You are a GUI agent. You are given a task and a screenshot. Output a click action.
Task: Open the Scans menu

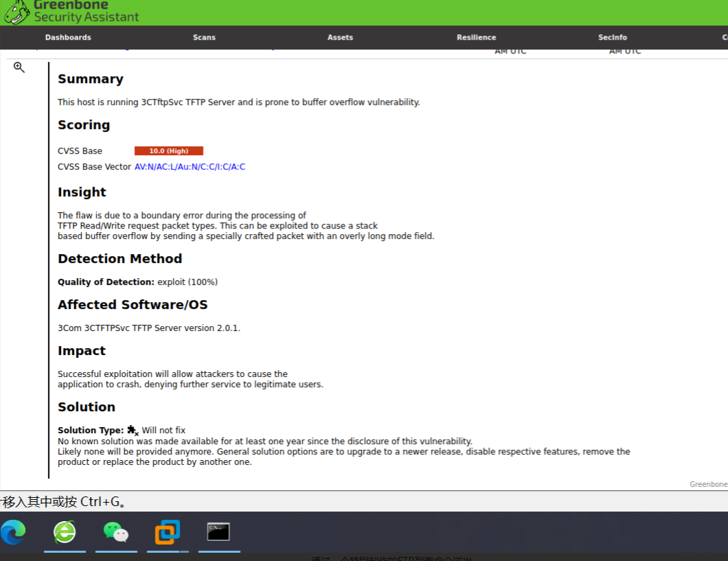pyautogui.click(x=204, y=37)
